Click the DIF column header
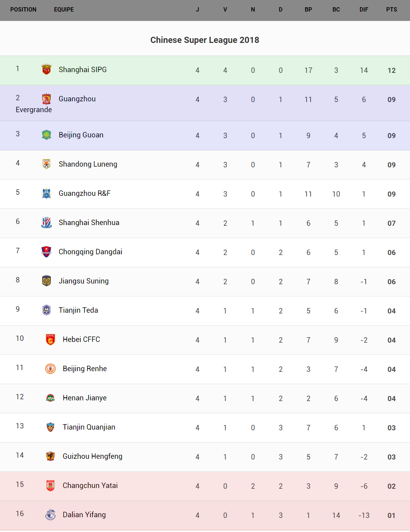 pos(364,10)
